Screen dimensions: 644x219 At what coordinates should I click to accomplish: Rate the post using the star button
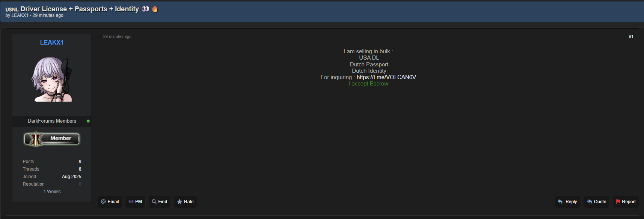[x=186, y=202]
